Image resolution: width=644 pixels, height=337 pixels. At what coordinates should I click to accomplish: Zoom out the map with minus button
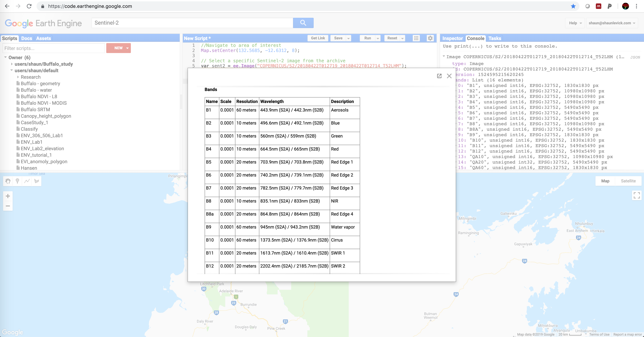pyautogui.click(x=8, y=206)
